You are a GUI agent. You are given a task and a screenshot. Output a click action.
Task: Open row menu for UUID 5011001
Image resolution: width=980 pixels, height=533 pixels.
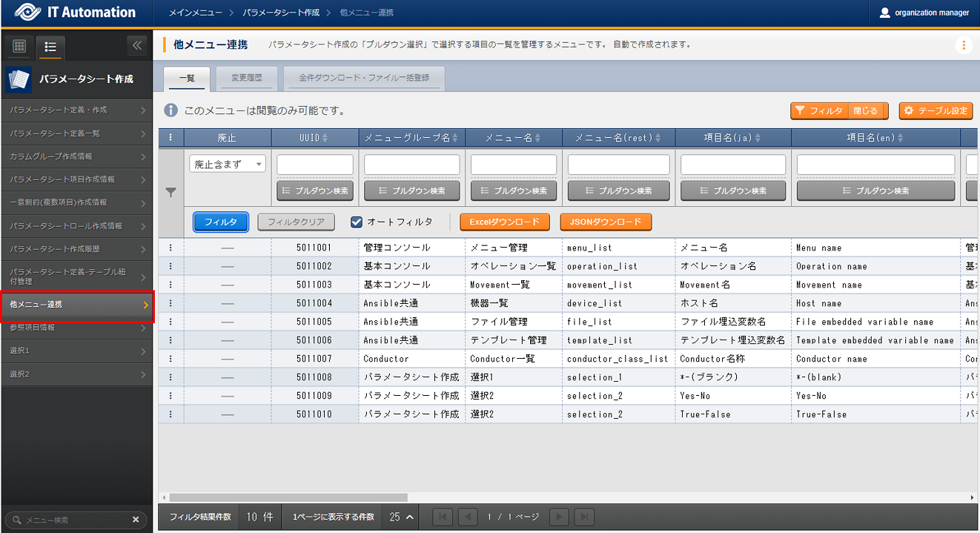click(171, 248)
